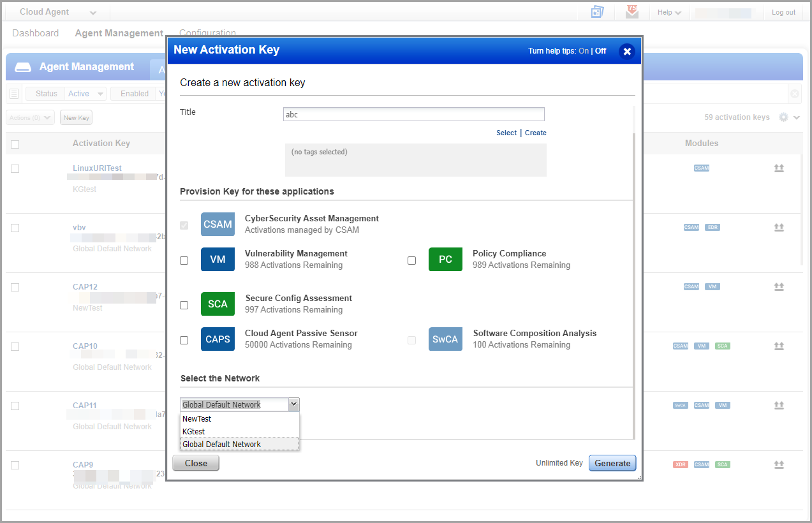Go to the Dashboard tab
812x523 pixels.
click(35, 33)
